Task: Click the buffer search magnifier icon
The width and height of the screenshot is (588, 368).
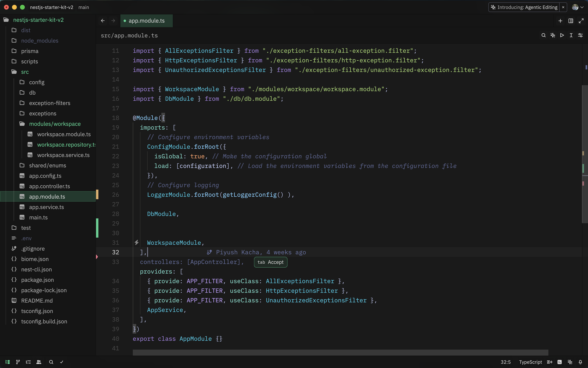Action: coord(543,35)
